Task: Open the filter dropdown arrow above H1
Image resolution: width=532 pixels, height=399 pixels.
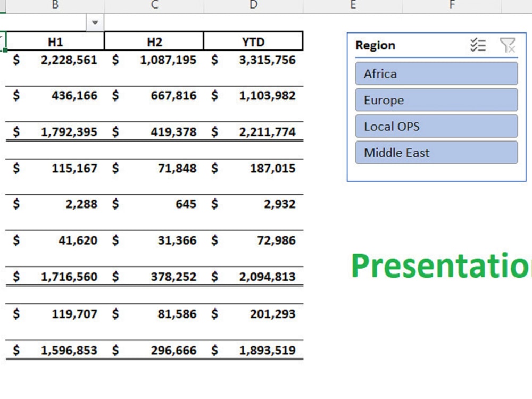Action: pos(95,23)
